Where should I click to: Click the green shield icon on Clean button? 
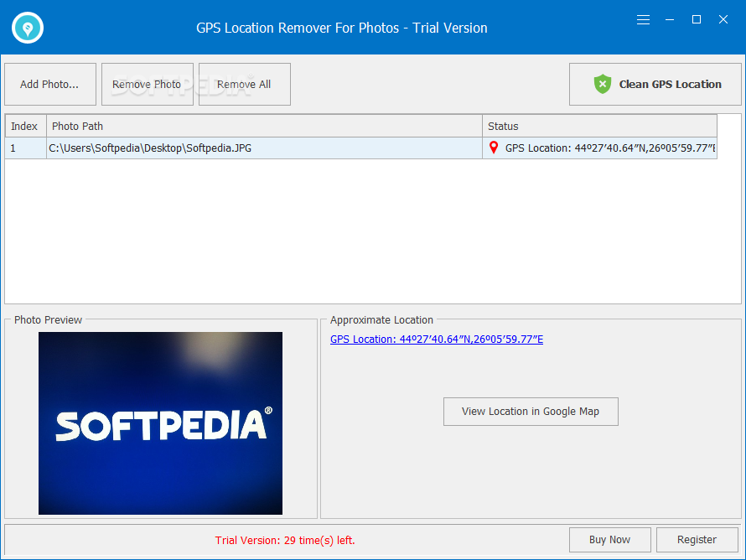tap(603, 84)
